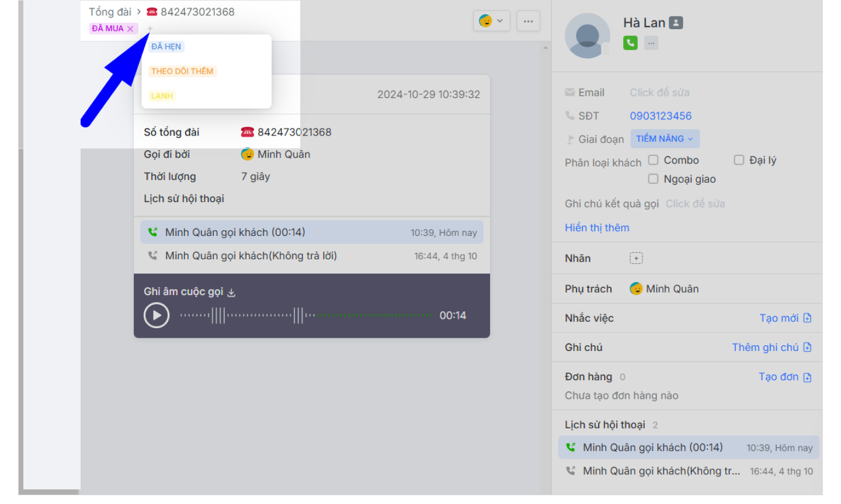
Task: Choose THEO DÕI THÊM tag option
Action: (x=182, y=71)
